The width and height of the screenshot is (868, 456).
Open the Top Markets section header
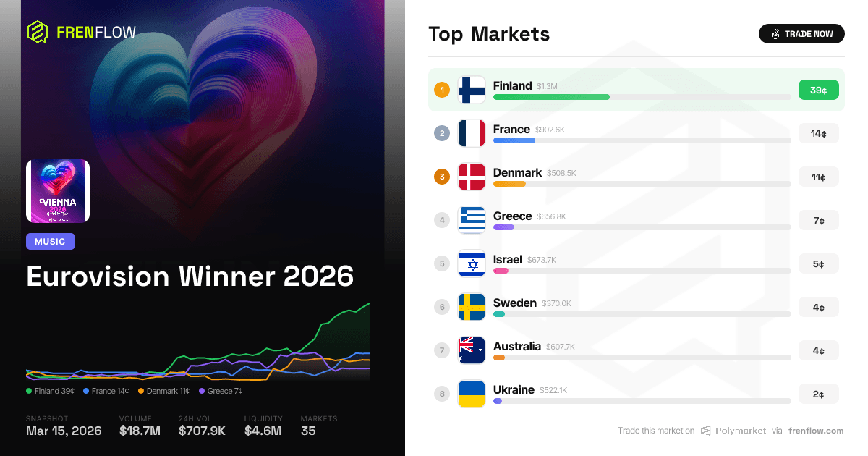point(489,33)
